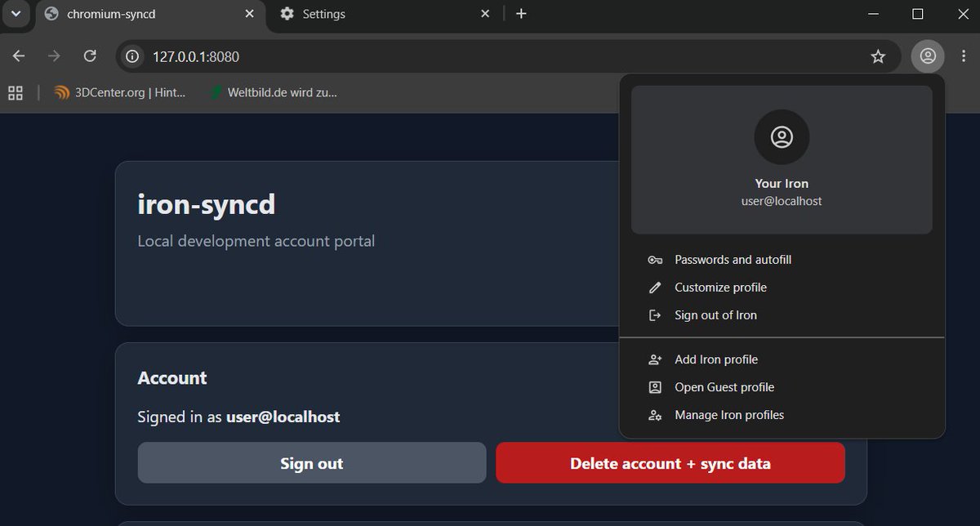Click the Sign out button on page
The image size is (980, 526).
point(312,463)
